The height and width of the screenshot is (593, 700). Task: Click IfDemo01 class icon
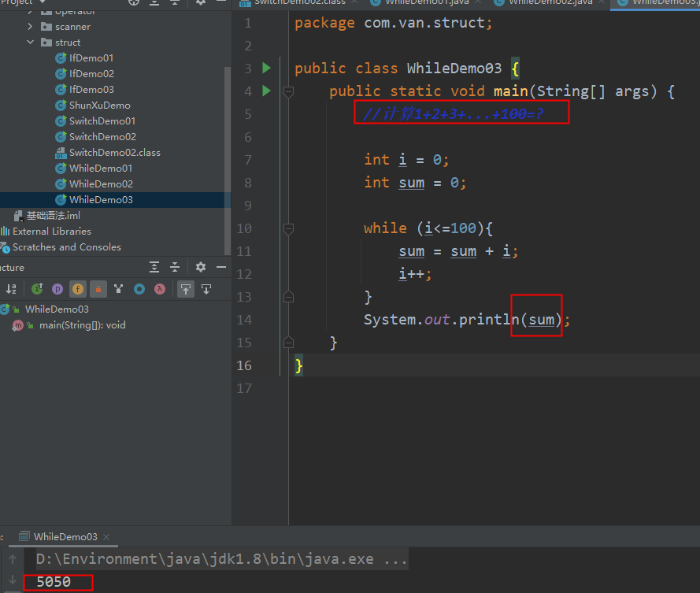point(61,58)
